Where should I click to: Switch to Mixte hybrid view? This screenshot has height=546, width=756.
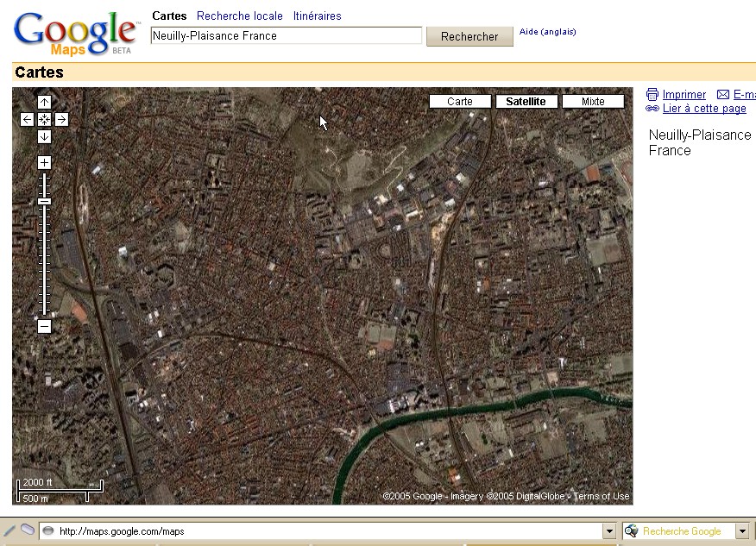click(x=593, y=102)
